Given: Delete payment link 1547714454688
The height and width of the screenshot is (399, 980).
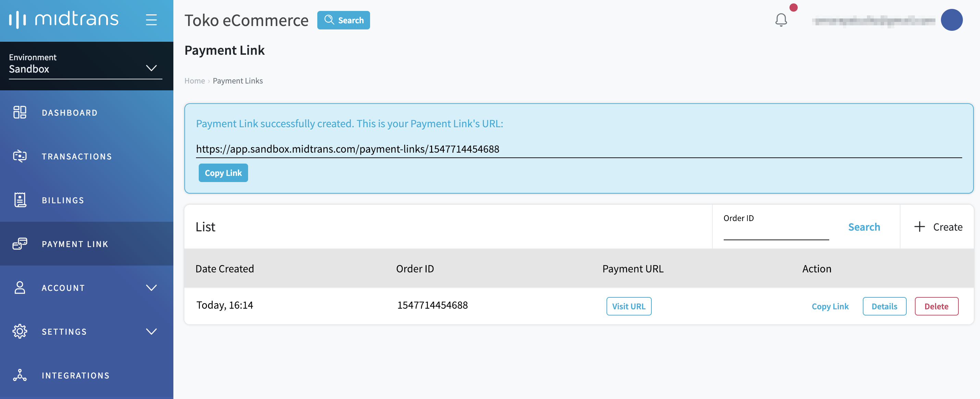Looking at the screenshot, I should click(x=936, y=306).
